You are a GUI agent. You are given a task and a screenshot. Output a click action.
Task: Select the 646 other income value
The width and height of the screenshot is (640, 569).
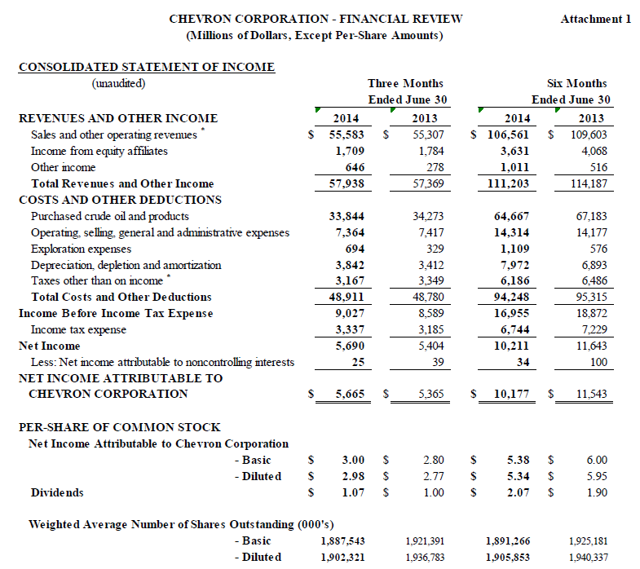point(355,167)
